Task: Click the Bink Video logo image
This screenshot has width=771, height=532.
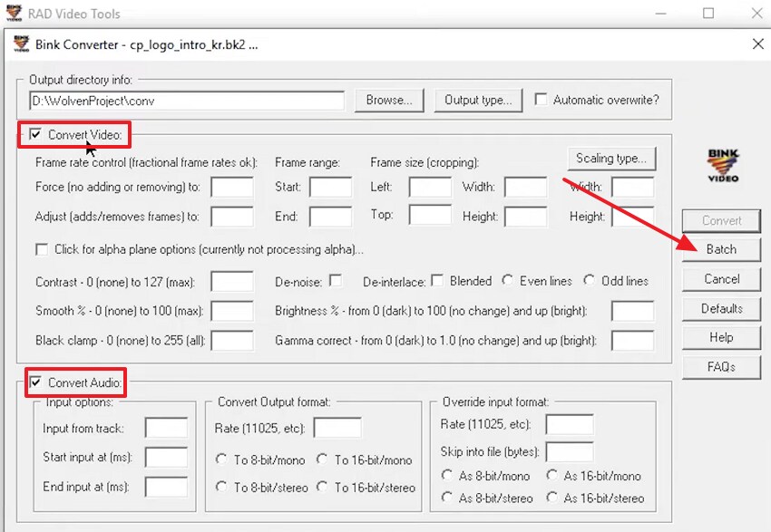Action: pyautogui.click(x=723, y=165)
